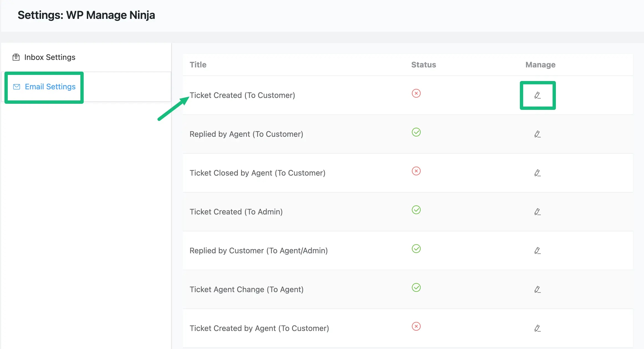Click the "Replied by Customer (To Agent/Admin)" title
Viewport: 644px width, 349px height.
click(x=259, y=251)
